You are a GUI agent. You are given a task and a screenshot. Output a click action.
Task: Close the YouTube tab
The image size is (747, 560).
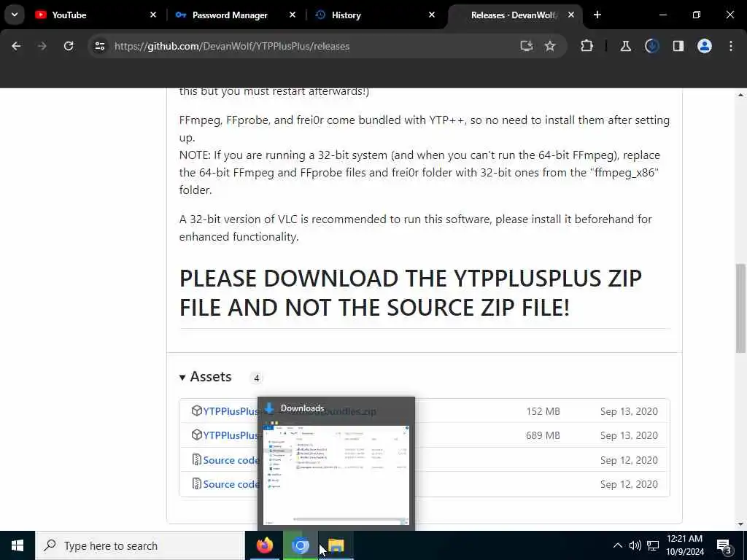point(153,15)
